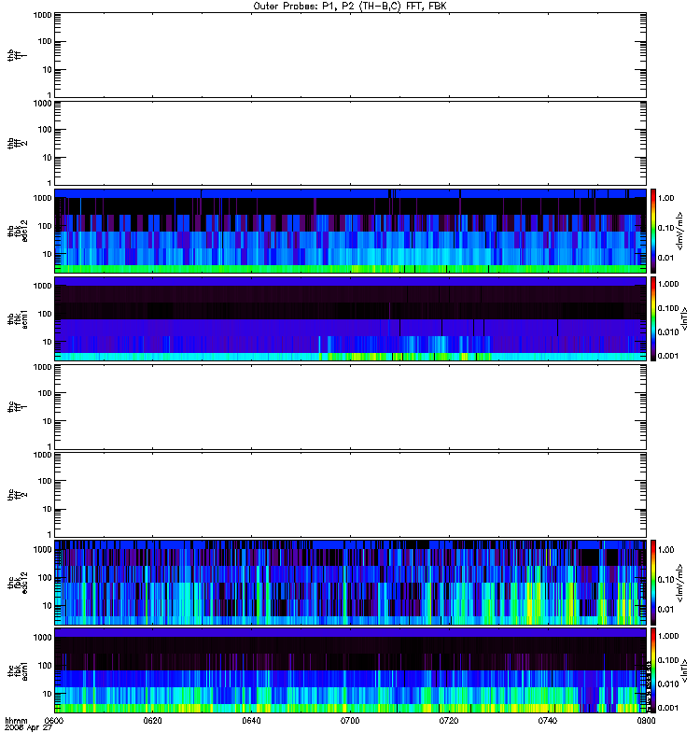
Task: Click '0.001' on the thb scm1 color scale
Action: [668, 356]
